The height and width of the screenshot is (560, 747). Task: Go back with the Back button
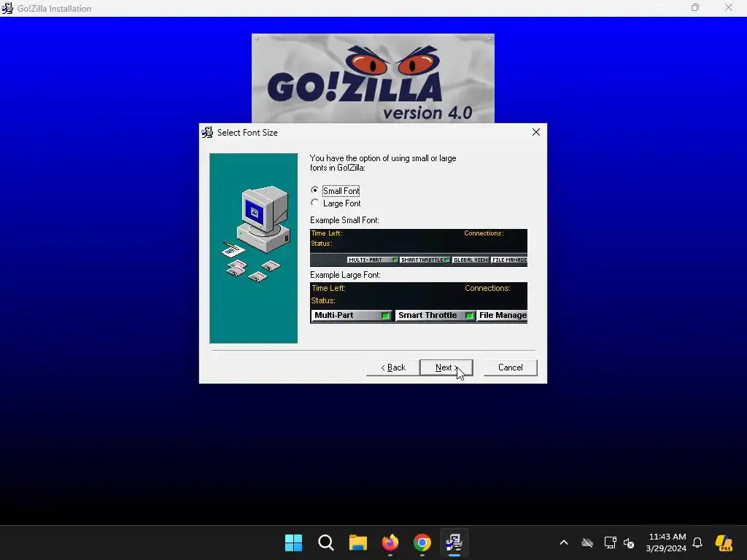[393, 367]
